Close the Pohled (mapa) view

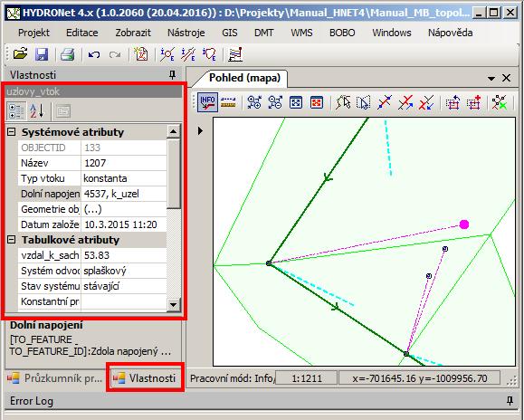507,78
